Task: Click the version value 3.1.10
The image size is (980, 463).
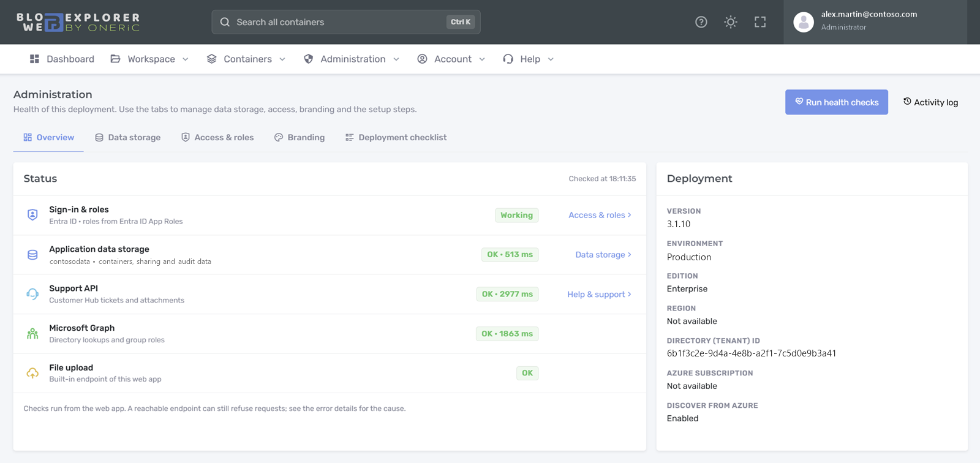Action: [x=679, y=224]
